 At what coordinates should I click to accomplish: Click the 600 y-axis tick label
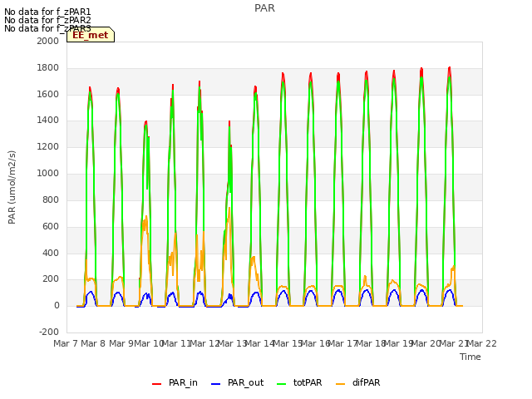tap(51, 226)
